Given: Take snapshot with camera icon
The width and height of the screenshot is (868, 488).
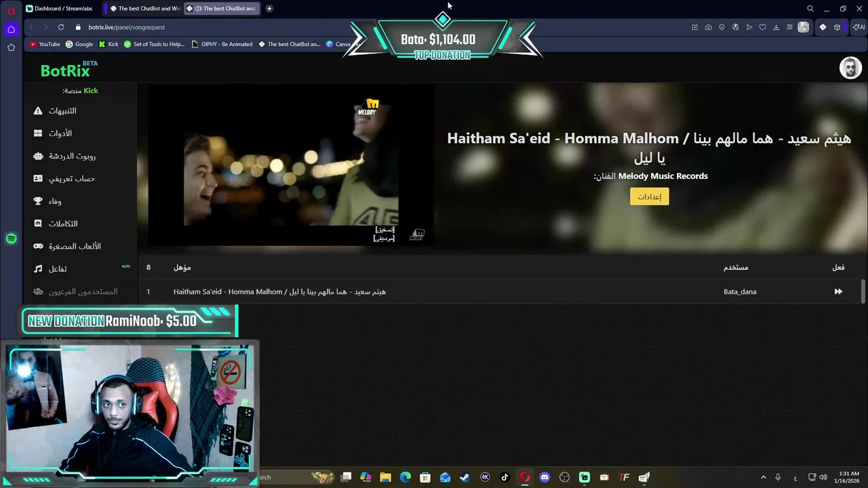Looking at the screenshot, I should [x=708, y=27].
